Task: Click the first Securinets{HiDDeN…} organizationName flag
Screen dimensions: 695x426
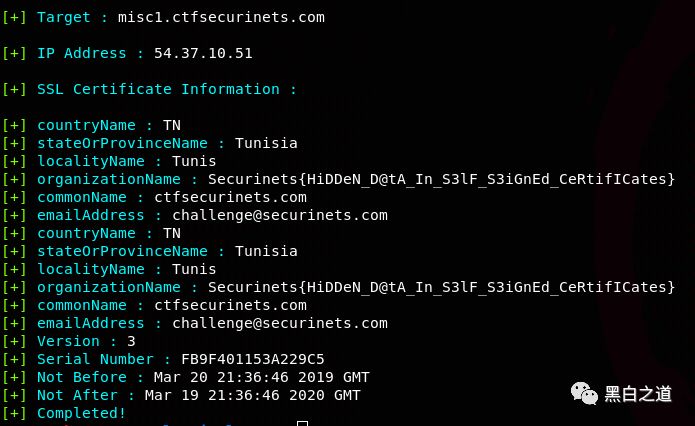Action: [441, 179]
